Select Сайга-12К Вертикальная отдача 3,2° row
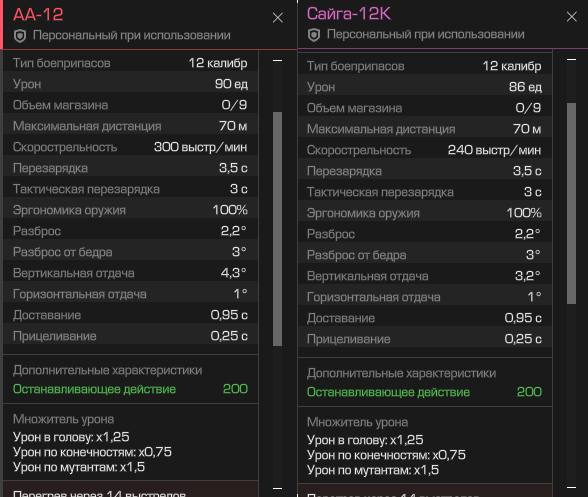The width and height of the screenshot is (588, 497). tap(424, 276)
